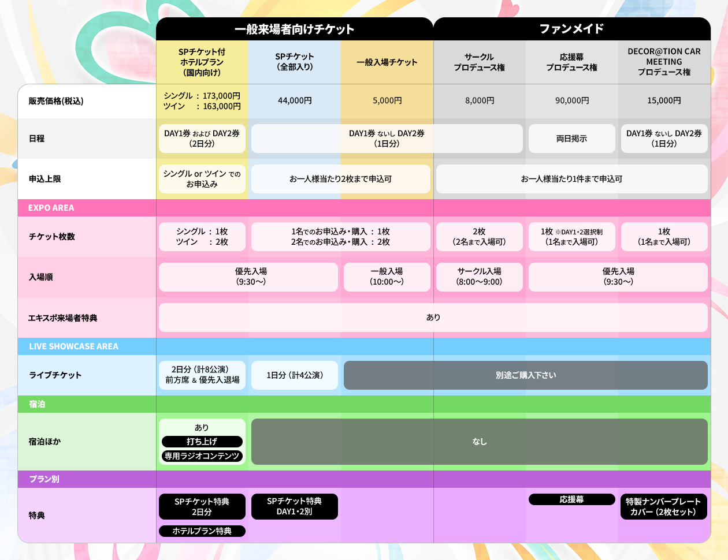
Task: Click the pink 「EXPO AREA」 section header
Action: (86, 208)
